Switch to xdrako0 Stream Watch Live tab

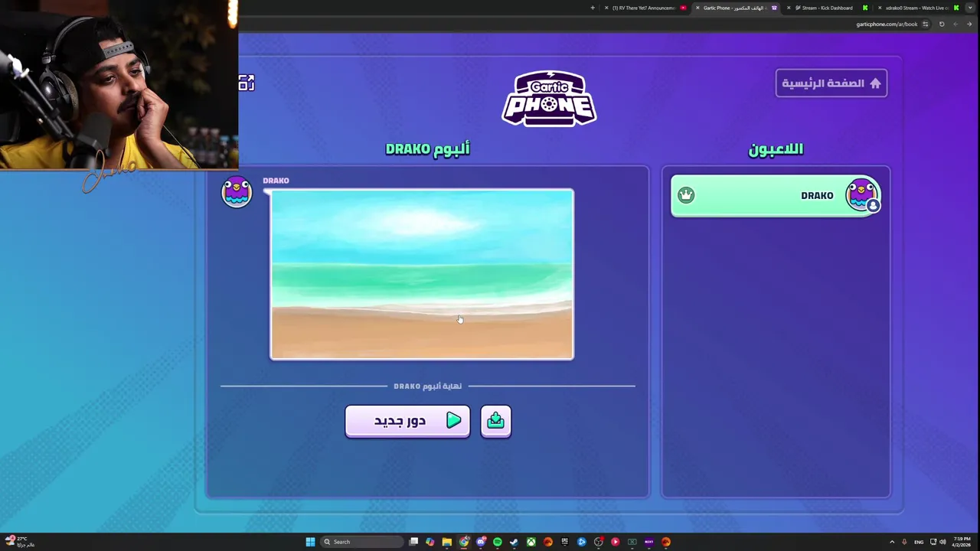(x=918, y=8)
